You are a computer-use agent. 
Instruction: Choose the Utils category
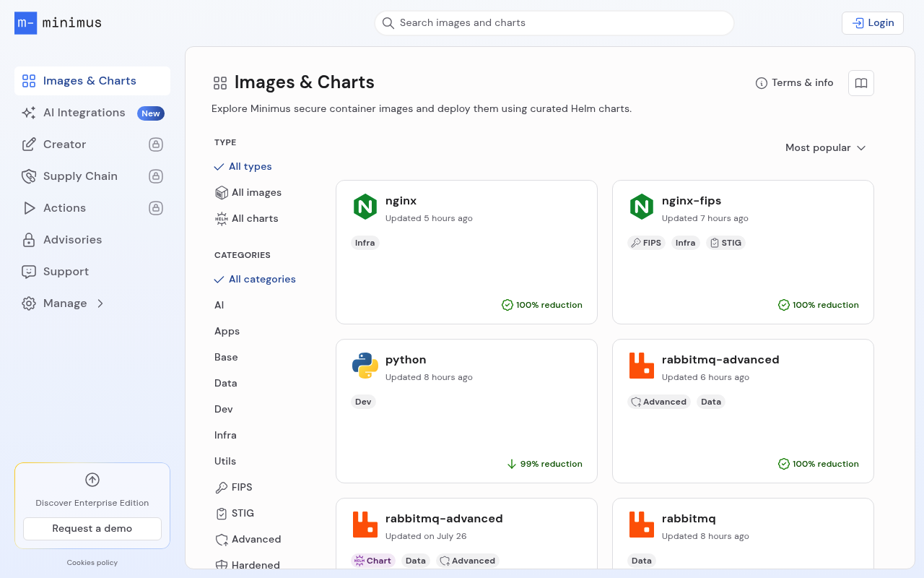[x=225, y=461]
